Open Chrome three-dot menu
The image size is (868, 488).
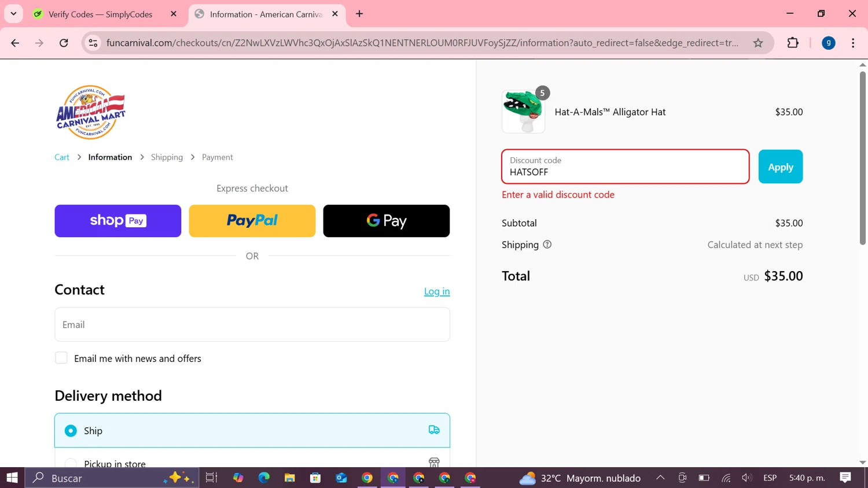[x=853, y=43]
